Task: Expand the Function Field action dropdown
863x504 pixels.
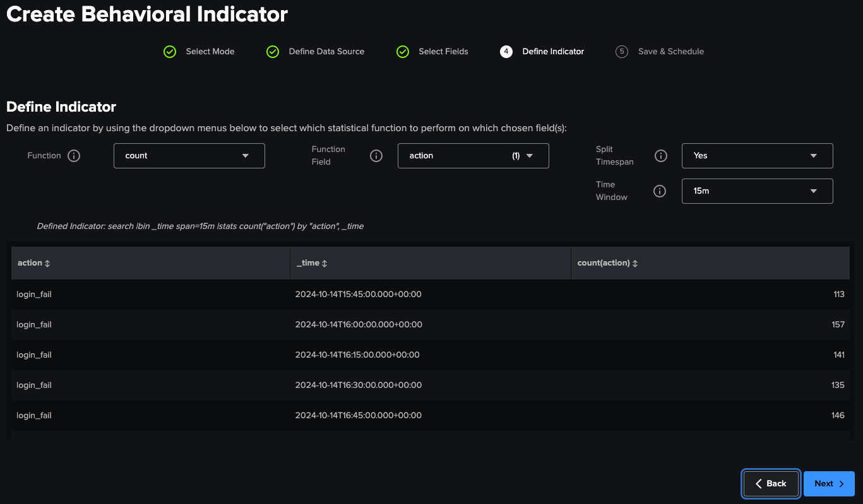Action: [473, 156]
